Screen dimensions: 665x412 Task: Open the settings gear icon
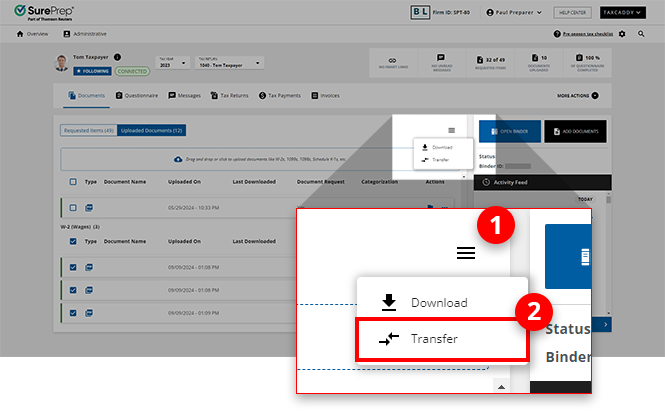pyautogui.click(x=622, y=34)
